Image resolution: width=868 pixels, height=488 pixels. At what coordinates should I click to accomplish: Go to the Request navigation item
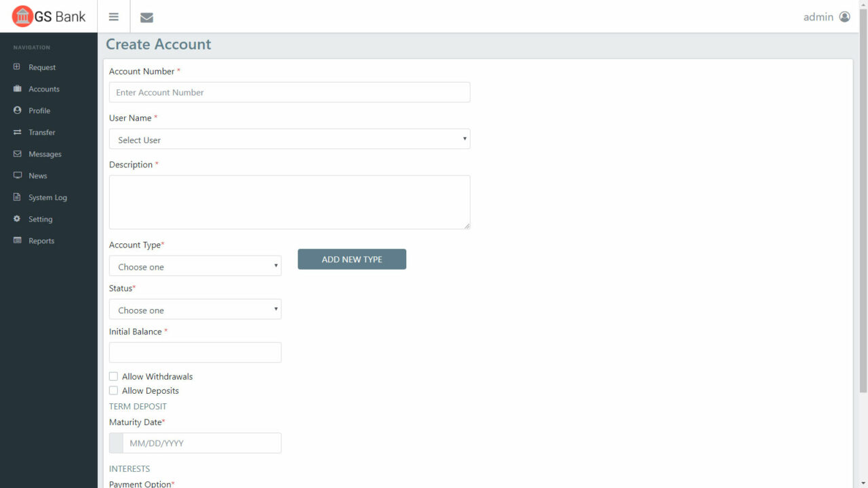(x=16, y=67)
